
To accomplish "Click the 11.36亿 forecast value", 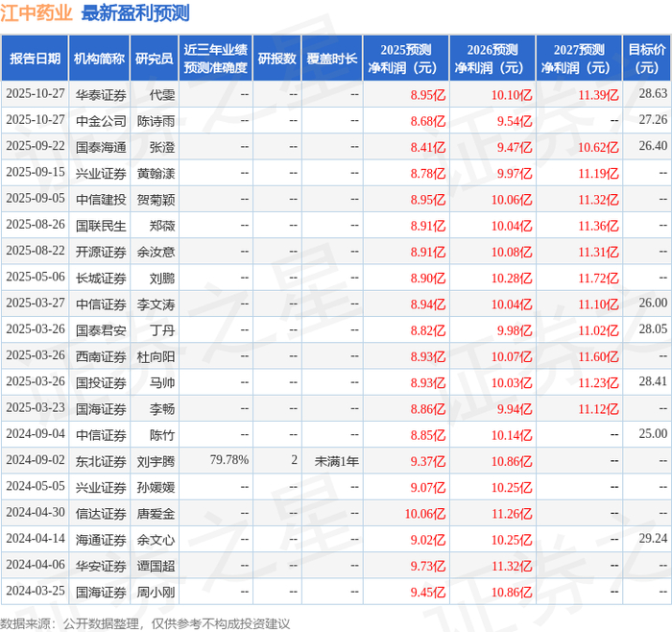I will pos(598,226).
